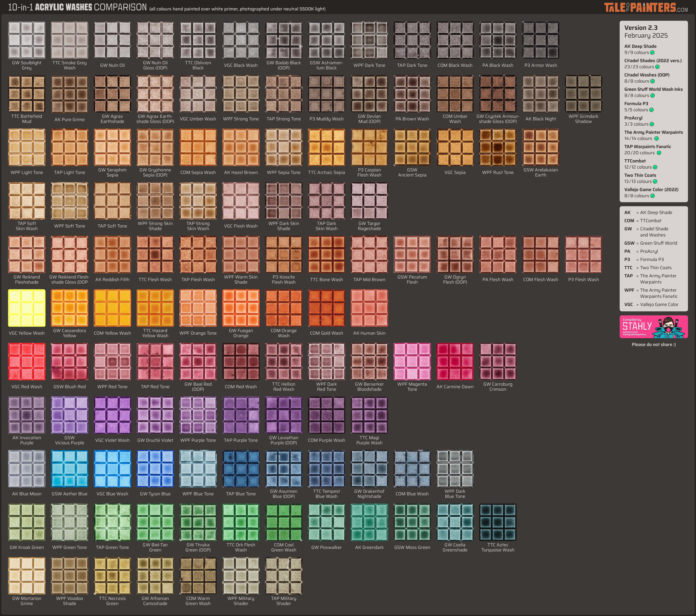Click the TAP Warpaints Fanatic 20/20 checkmark
The image size is (696, 616).
tap(659, 153)
